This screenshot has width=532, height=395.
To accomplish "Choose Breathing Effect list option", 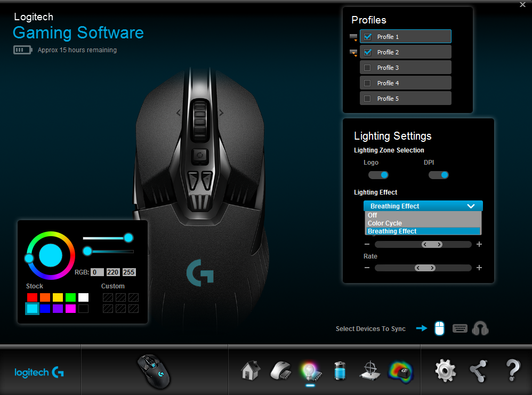I will tap(423, 231).
